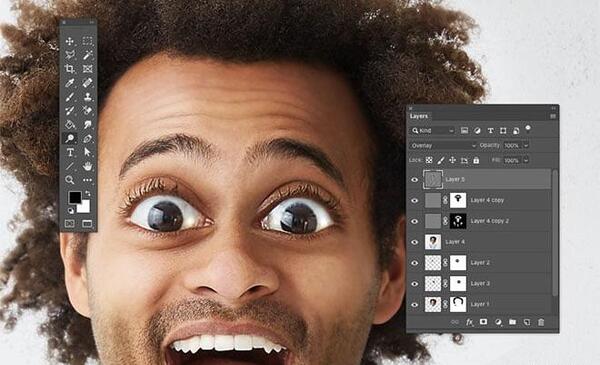Lock all layer attributes
600x365 pixels.
[x=476, y=160]
